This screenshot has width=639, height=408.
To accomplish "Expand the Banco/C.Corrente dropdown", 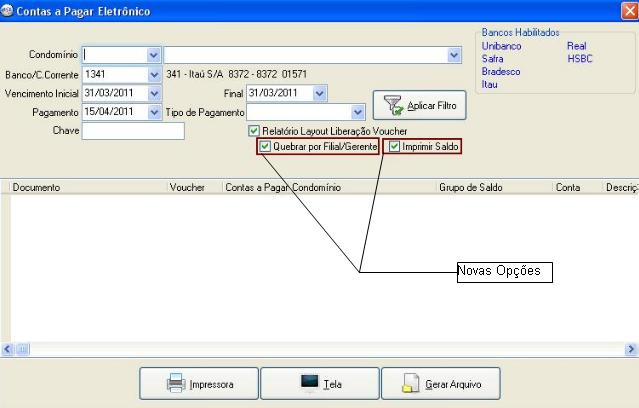I will click(153, 74).
